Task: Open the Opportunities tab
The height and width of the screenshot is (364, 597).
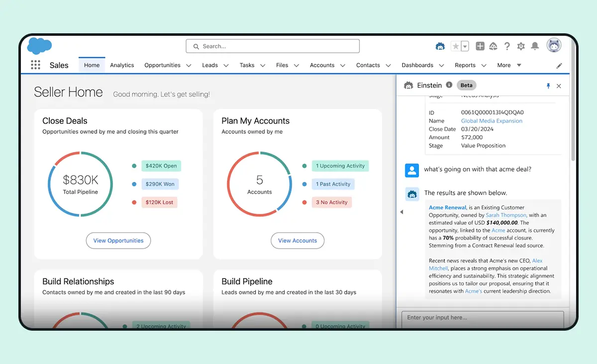Action: tap(162, 65)
